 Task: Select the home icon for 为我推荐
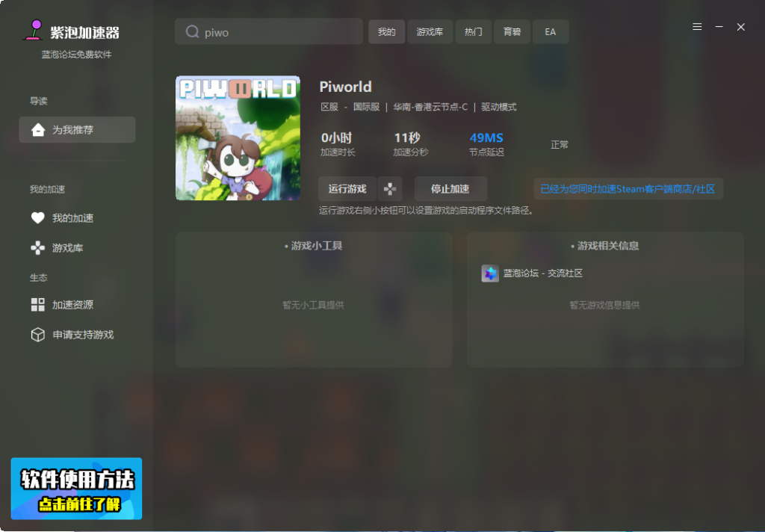point(38,130)
